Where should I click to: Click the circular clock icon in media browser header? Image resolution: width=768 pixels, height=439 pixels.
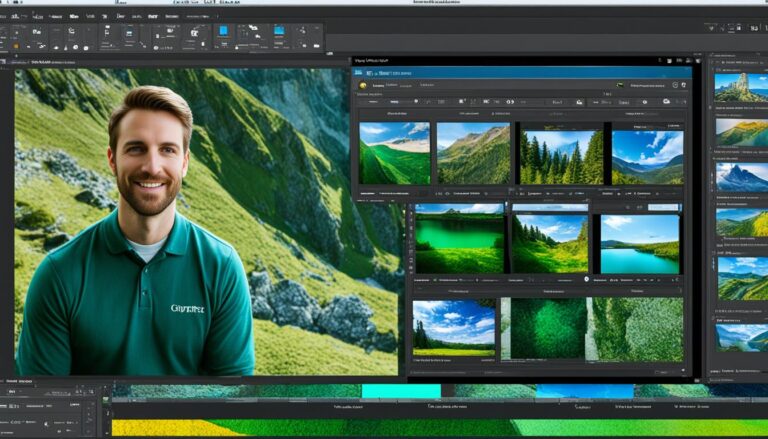coord(675,85)
